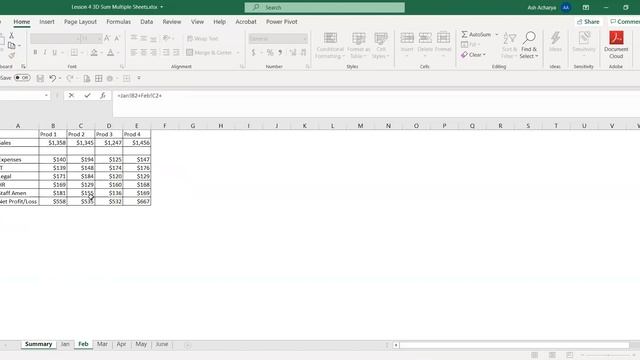Select the Format Painter brush
The width and height of the screenshot is (640, 360).
[x=11, y=55]
